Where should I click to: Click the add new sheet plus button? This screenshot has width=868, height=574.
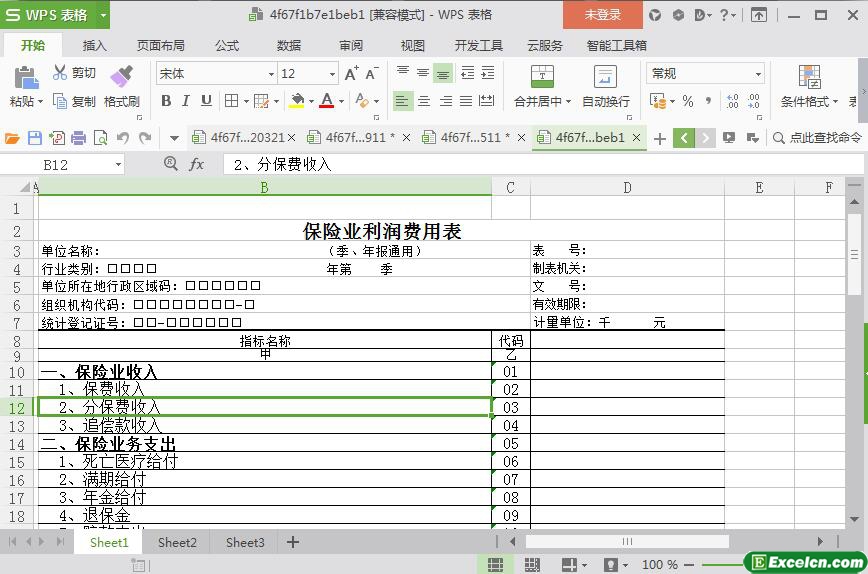293,542
